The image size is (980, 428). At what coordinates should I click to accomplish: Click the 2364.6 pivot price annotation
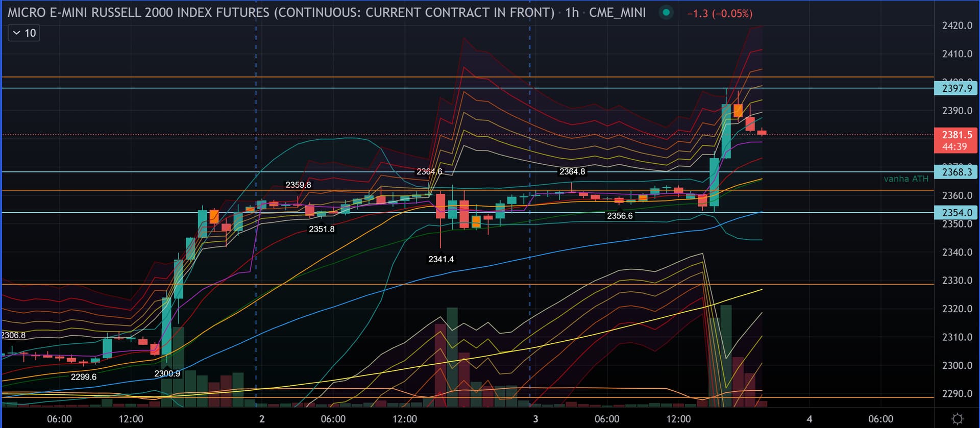point(429,171)
